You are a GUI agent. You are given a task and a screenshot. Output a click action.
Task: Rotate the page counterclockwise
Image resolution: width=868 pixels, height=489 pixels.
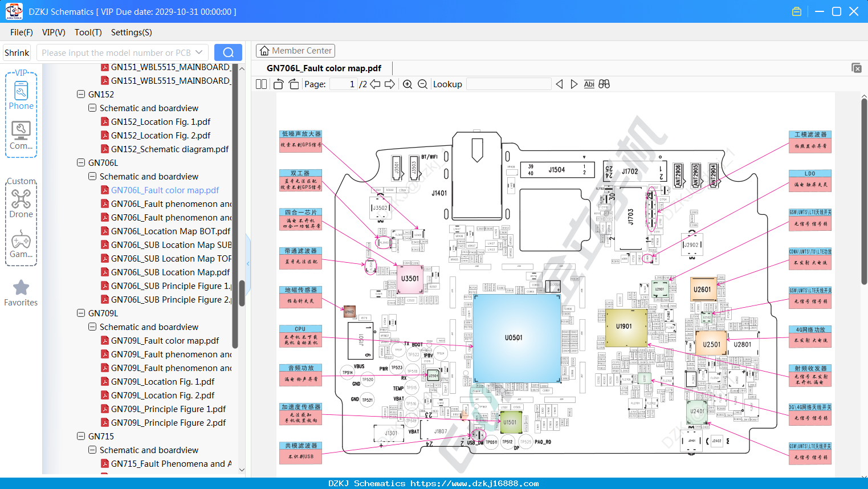(x=279, y=84)
